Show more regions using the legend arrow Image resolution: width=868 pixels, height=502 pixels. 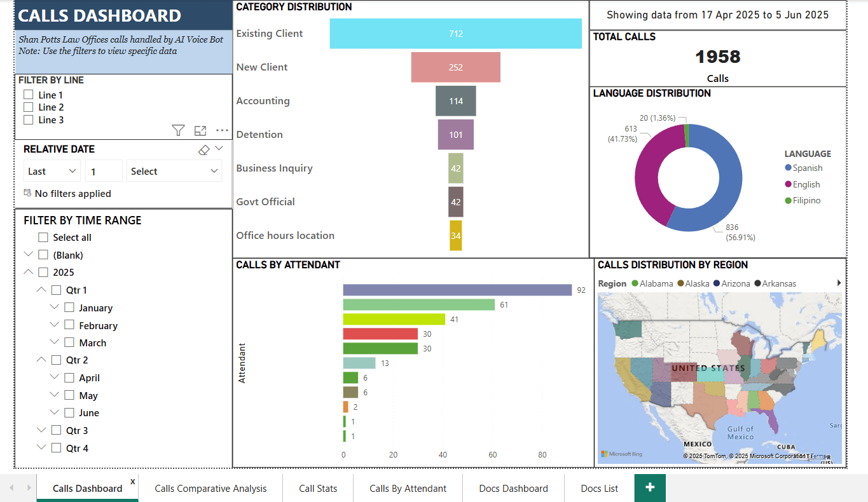[x=839, y=283]
